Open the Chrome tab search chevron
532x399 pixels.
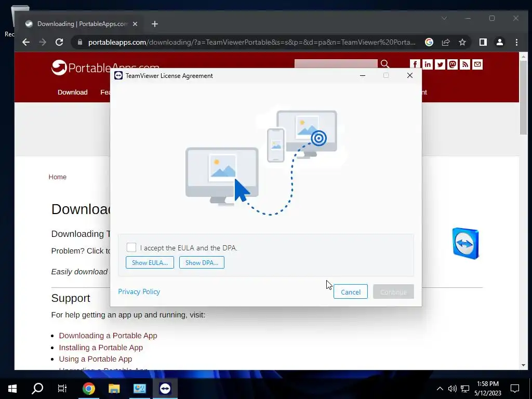(x=444, y=18)
